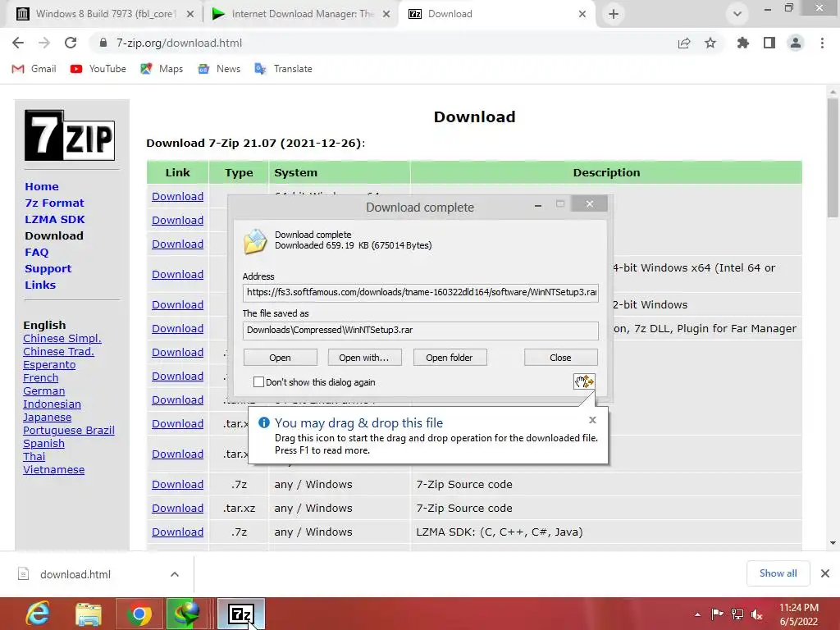Open the Home link in sidebar
Screen dimensions: 840x630
42,186
